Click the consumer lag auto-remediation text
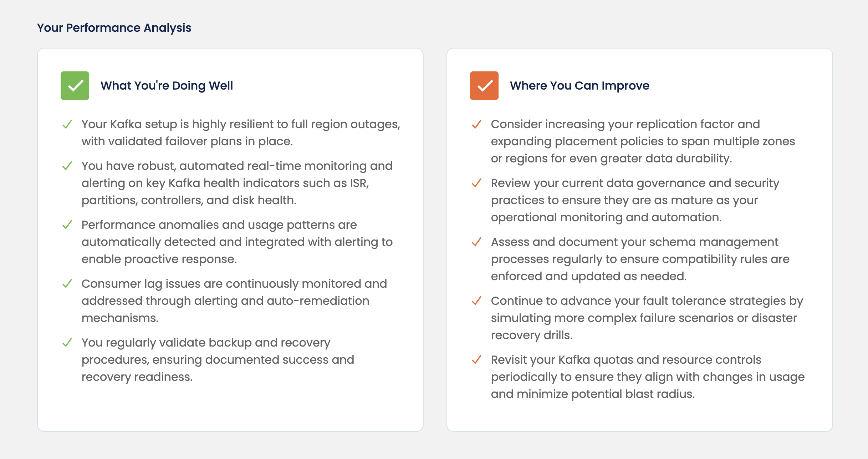Image resolution: width=868 pixels, height=459 pixels. tap(225, 301)
